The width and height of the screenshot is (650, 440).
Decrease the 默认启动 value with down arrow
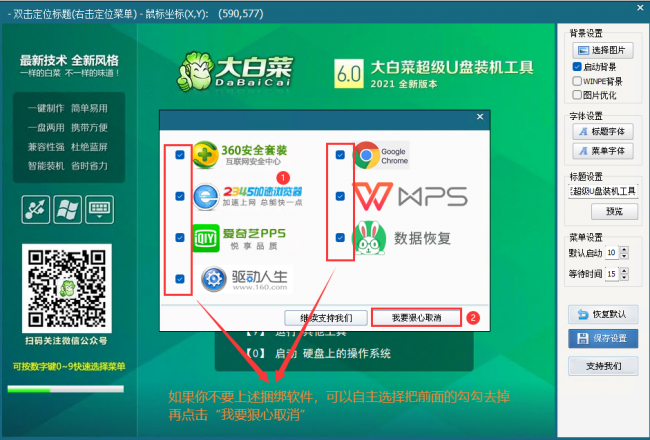coord(624,256)
